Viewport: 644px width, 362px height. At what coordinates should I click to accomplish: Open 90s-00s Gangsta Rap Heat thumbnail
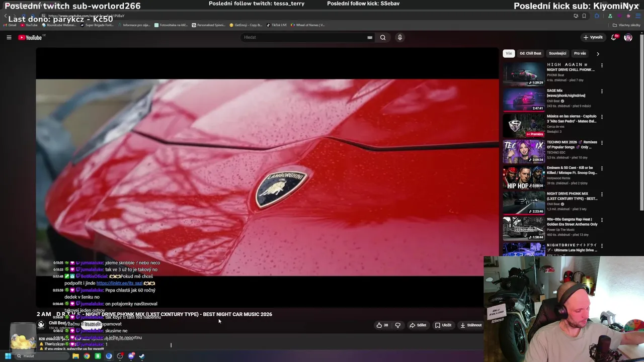point(524,229)
